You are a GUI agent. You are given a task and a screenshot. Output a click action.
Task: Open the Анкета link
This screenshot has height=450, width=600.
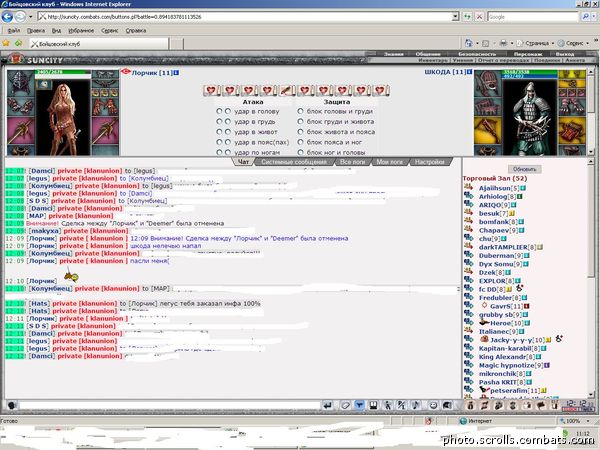tap(575, 60)
